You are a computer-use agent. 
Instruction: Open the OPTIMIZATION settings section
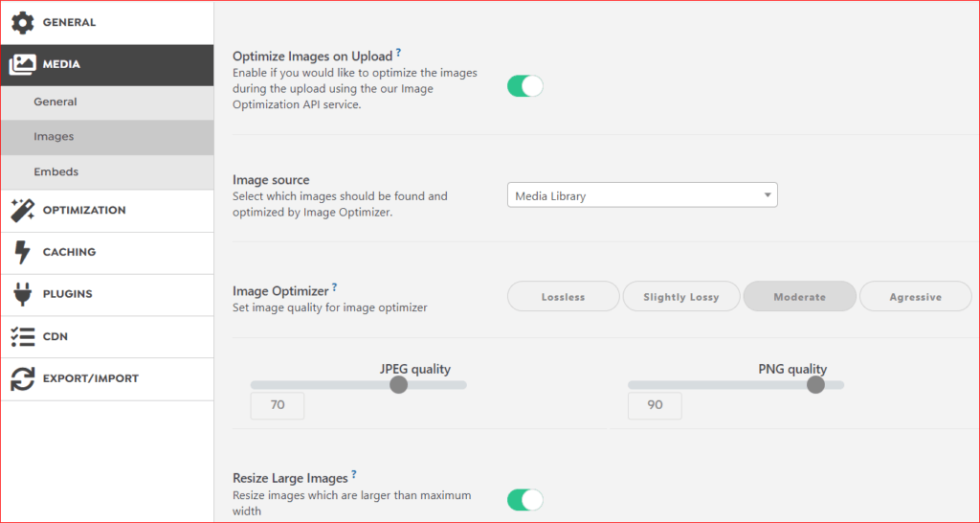pyautogui.click(x=107, y=211)
